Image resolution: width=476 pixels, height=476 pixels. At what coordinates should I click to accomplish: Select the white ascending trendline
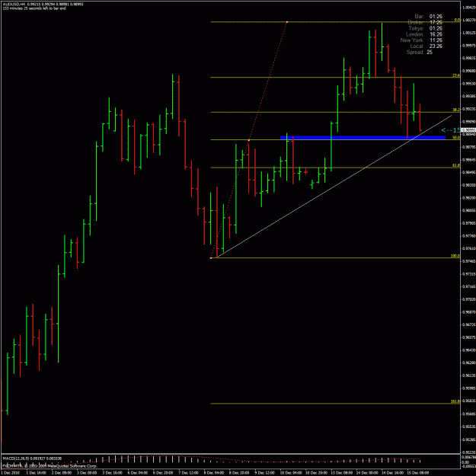pyautogui.click(x=334, y=187)
